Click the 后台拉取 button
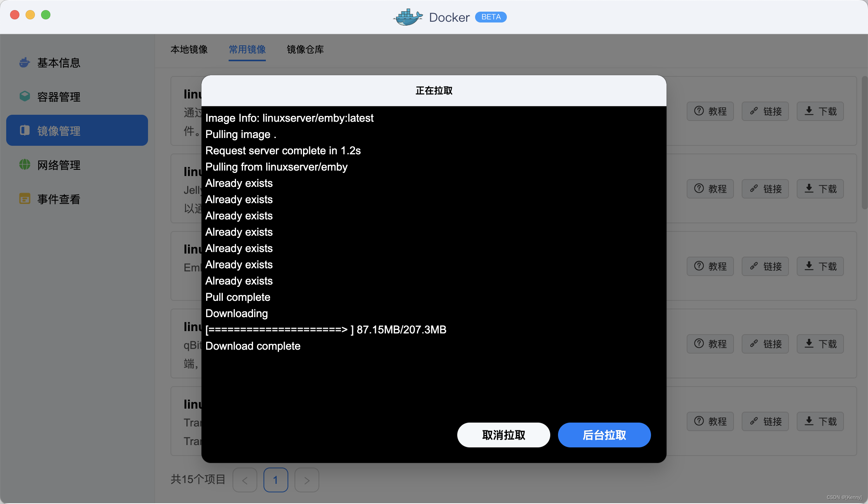This screenshot has height=504, width=868. 604,435
